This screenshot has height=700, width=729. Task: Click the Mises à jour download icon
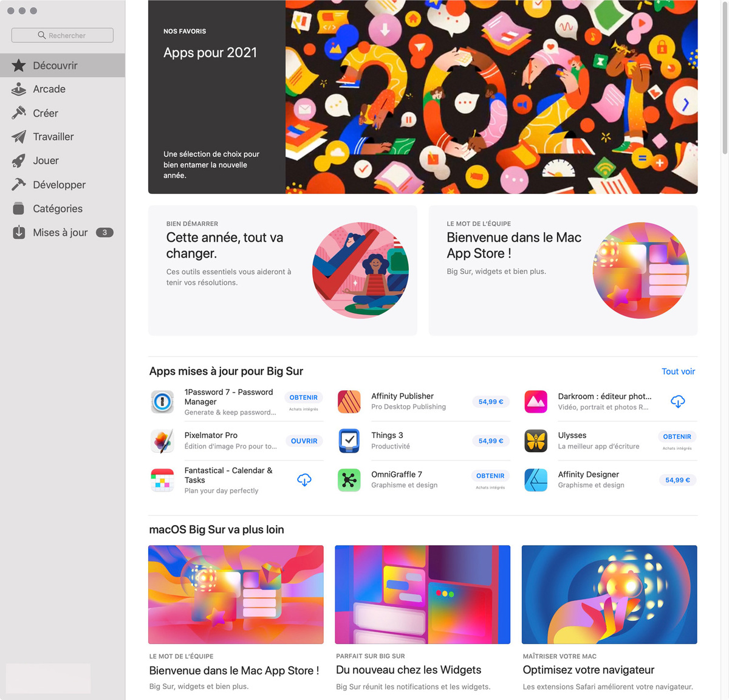coord(19,232)
